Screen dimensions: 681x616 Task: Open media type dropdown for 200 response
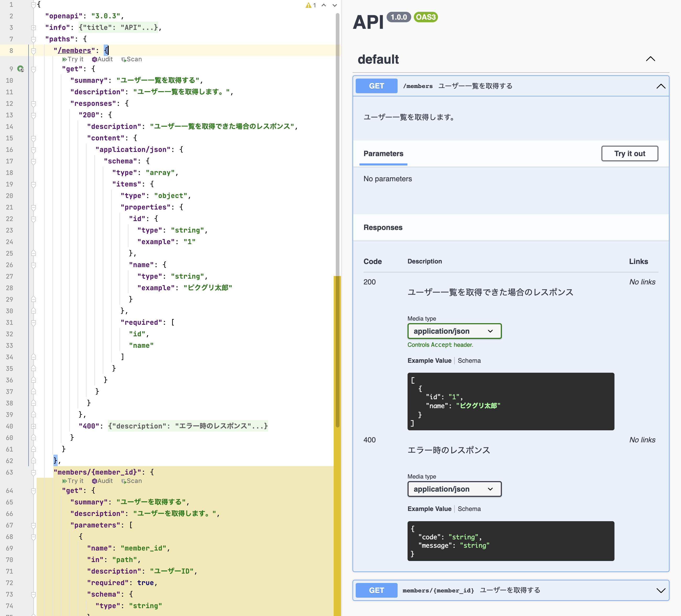pos(454,331)
